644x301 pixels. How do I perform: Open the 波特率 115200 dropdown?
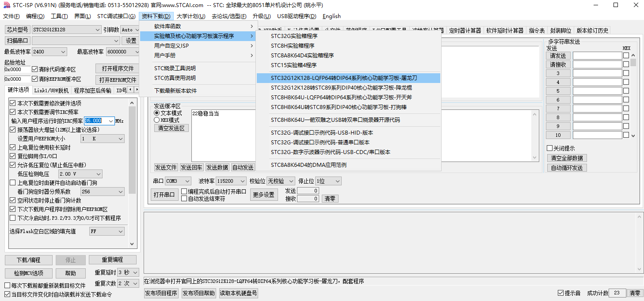click(x=232, y=181)
